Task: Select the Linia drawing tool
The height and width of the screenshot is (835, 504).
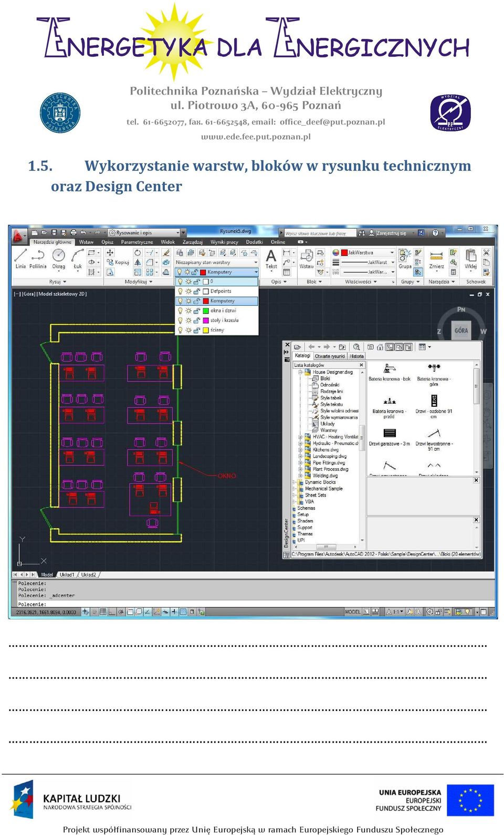Action: coord(20,259)
